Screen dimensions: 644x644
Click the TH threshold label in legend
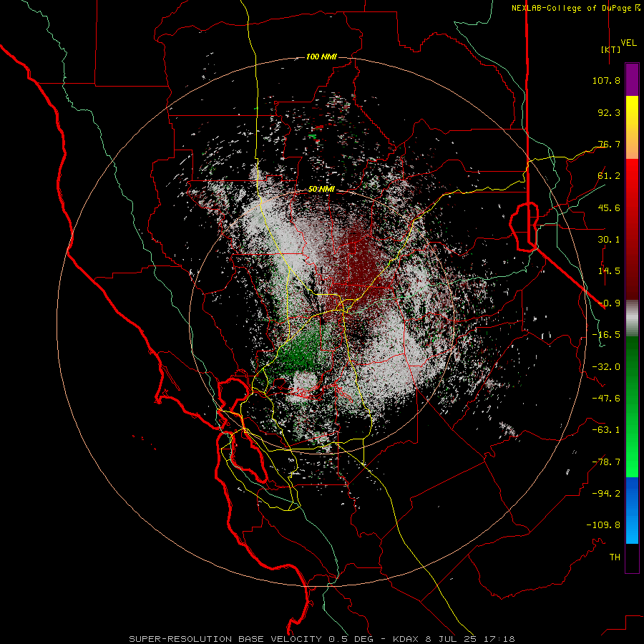click(x=615, y=557)
